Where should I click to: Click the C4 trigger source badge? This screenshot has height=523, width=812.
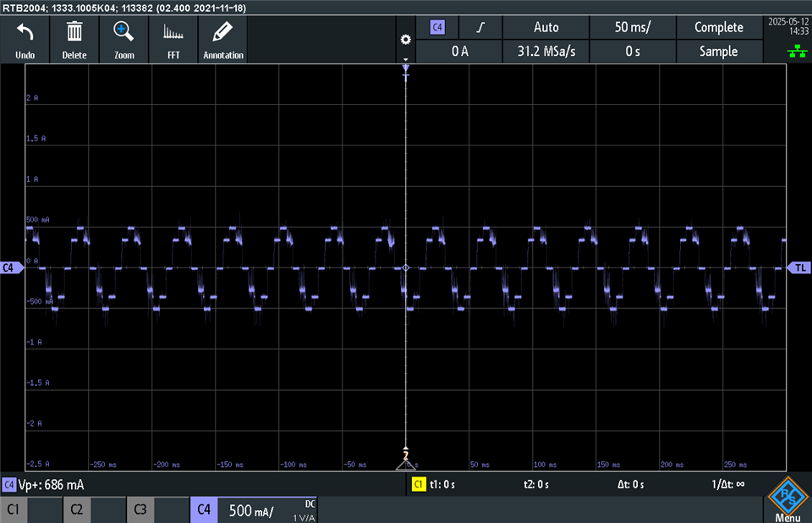coord(437,27)
